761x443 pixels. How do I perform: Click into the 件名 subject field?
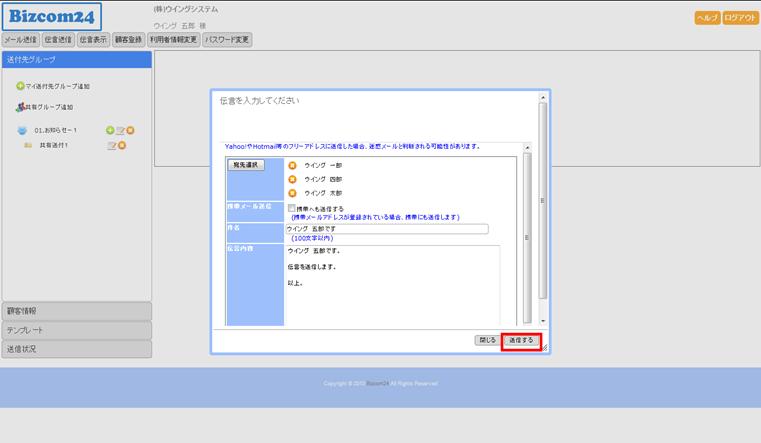click(x=387, y=229)
